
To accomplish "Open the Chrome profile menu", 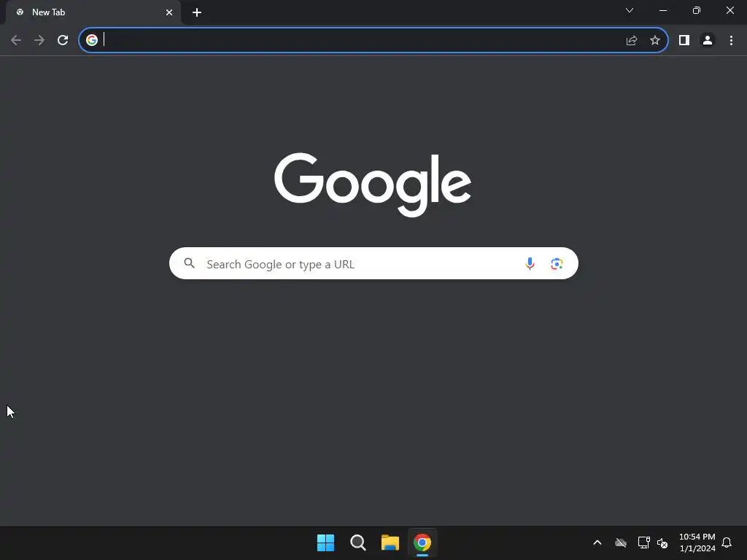I will point(708,40).
